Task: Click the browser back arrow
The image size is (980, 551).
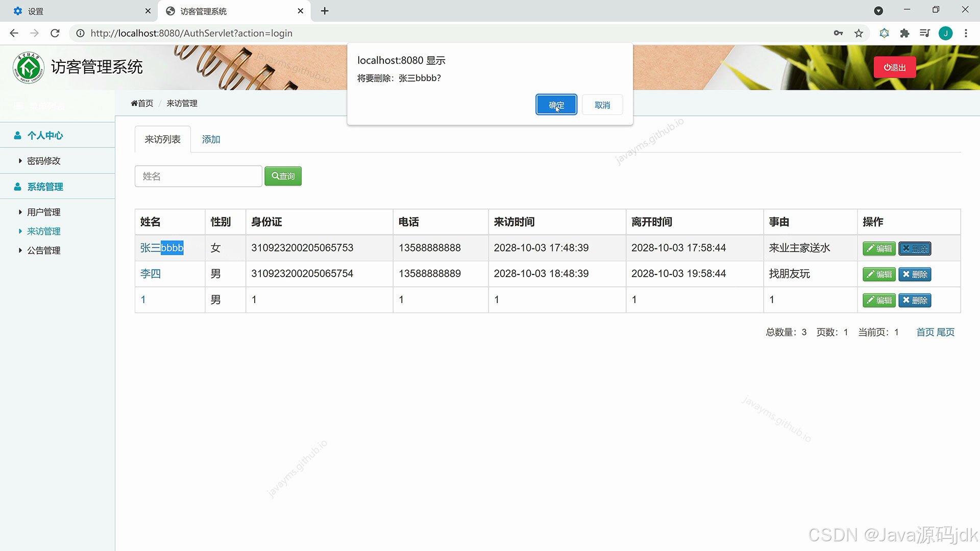Action: (x=14, y=33)
